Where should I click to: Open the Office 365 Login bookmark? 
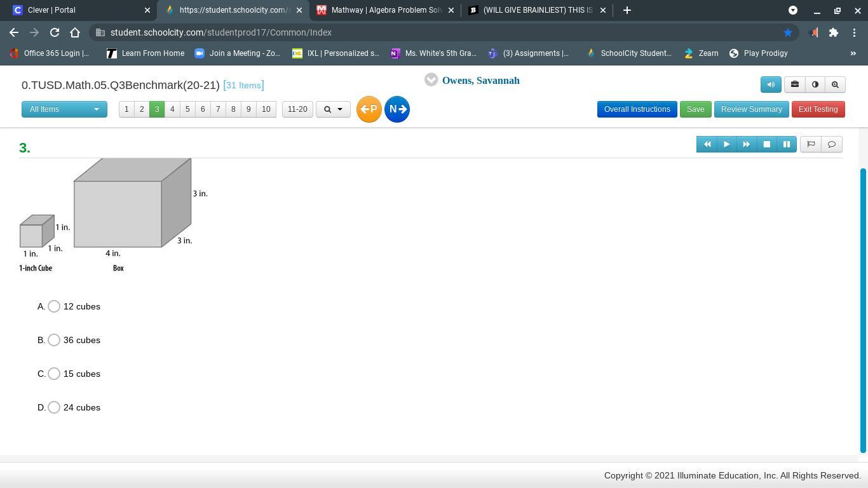coord(50,53)
